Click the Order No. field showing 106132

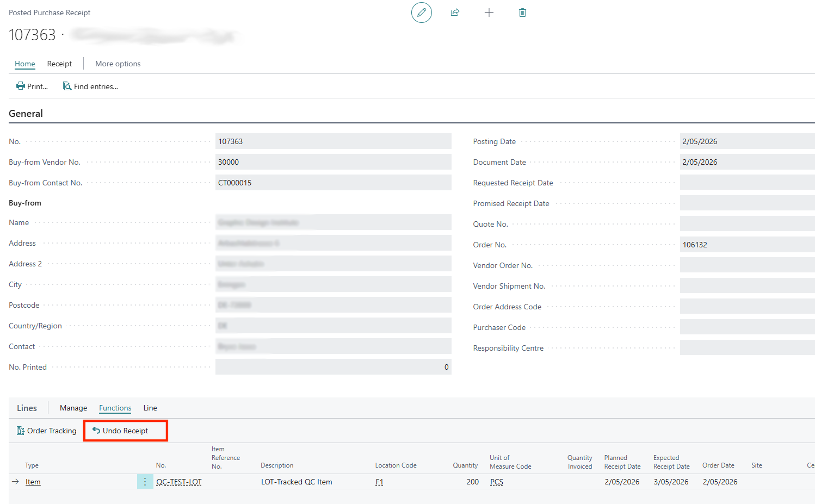tap(746, 245)
